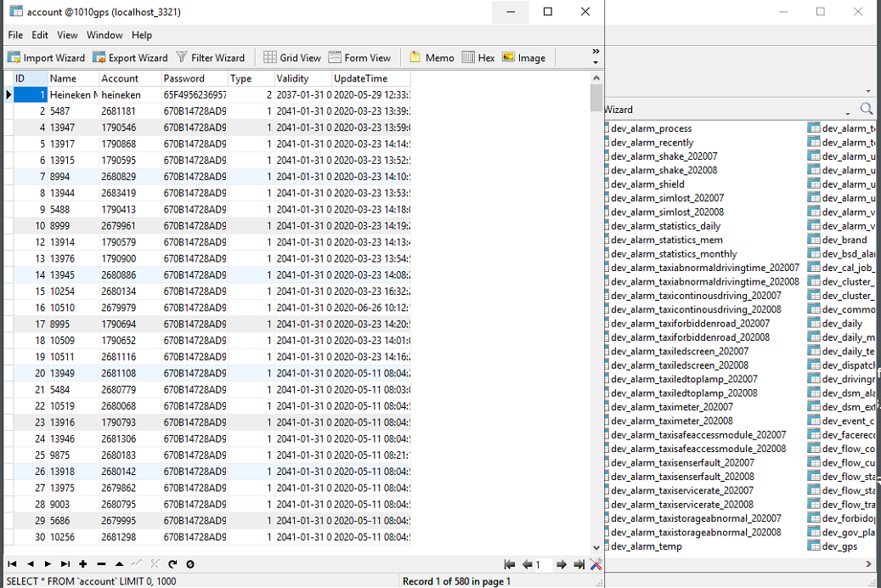
Task: Select dev_alarm_taximeter_202007 in background window
Action: tap(671, 406)
